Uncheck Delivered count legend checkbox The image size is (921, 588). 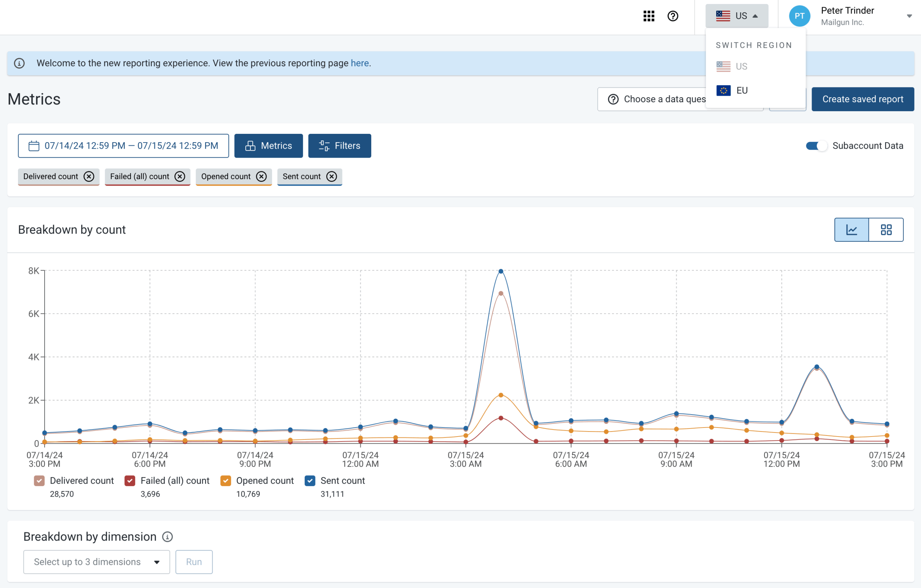(x=40, y=480)
